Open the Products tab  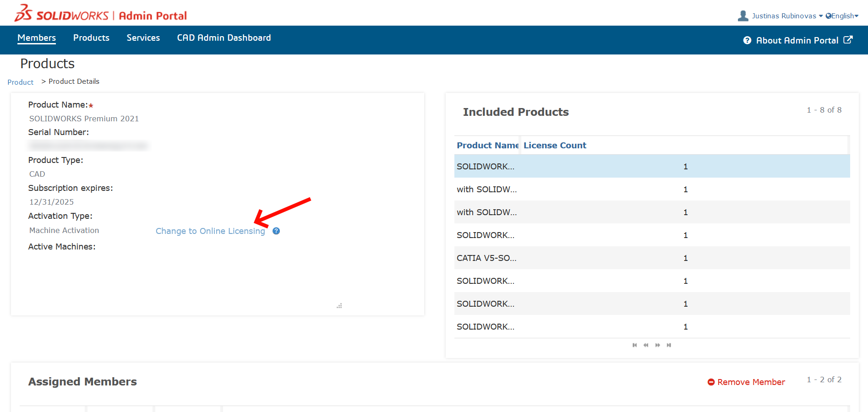pyautogui.click(x=91, y=38)
